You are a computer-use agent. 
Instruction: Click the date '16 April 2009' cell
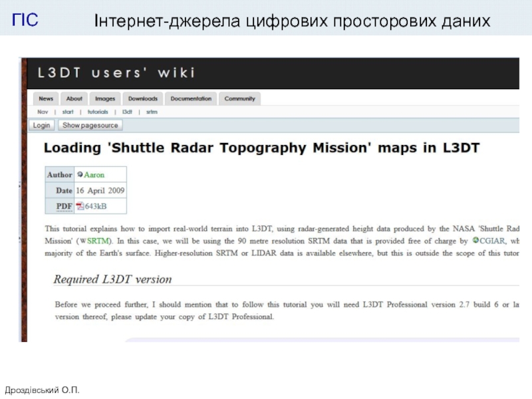pos(100,190)
